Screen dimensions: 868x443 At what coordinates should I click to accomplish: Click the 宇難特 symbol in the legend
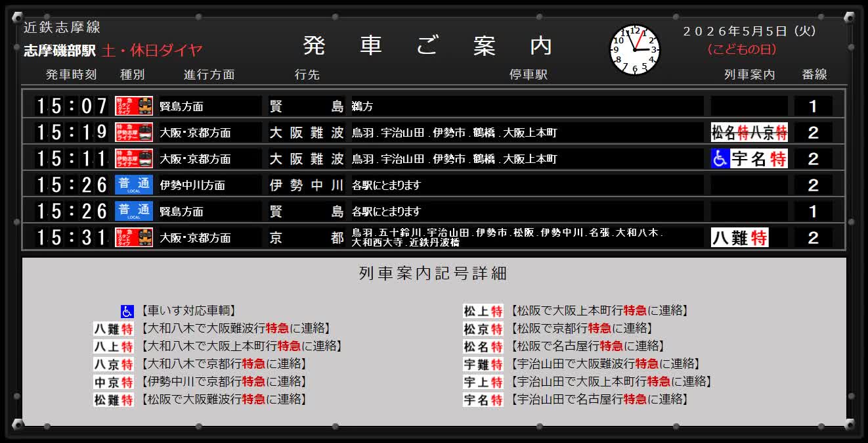pos(483,364)
